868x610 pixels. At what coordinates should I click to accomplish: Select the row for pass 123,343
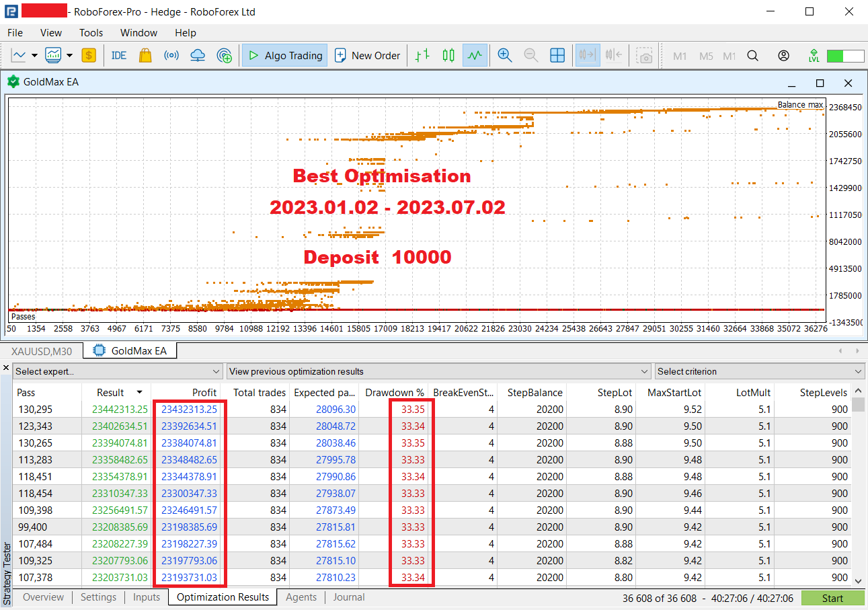tap(432, 426)
